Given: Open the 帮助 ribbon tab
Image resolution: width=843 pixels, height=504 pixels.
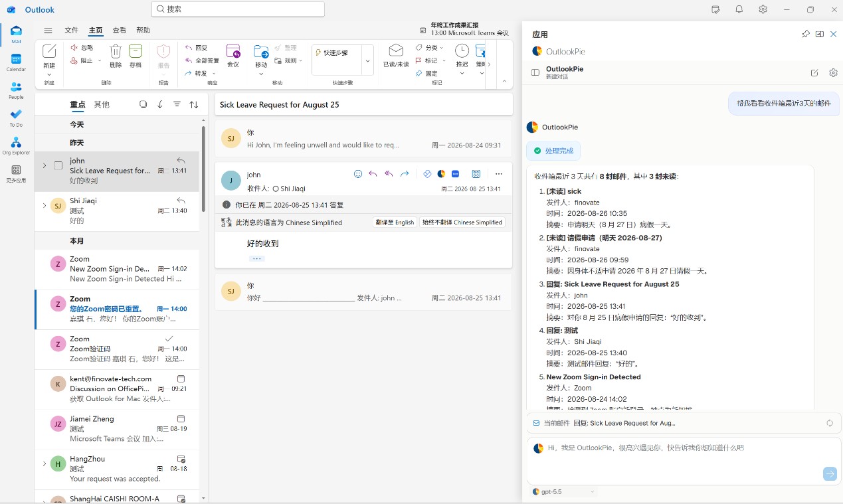Looking at the screenshot, I should pos(143,31).
